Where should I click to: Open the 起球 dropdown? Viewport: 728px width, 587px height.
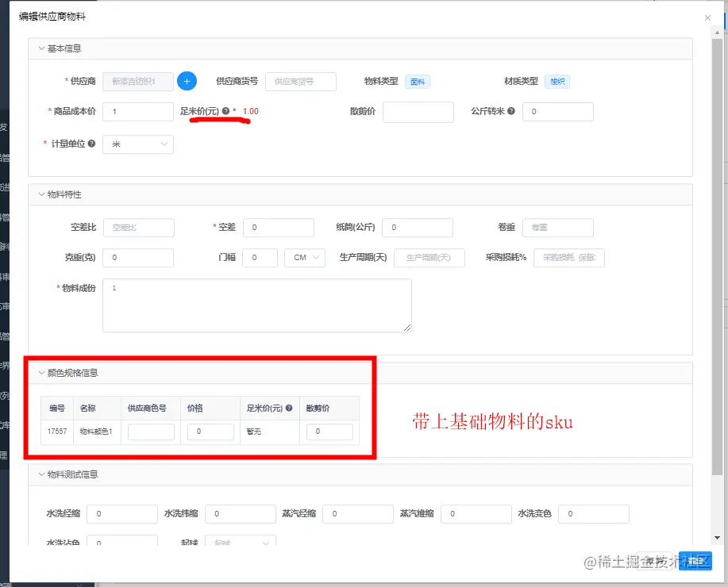point(241,541)
